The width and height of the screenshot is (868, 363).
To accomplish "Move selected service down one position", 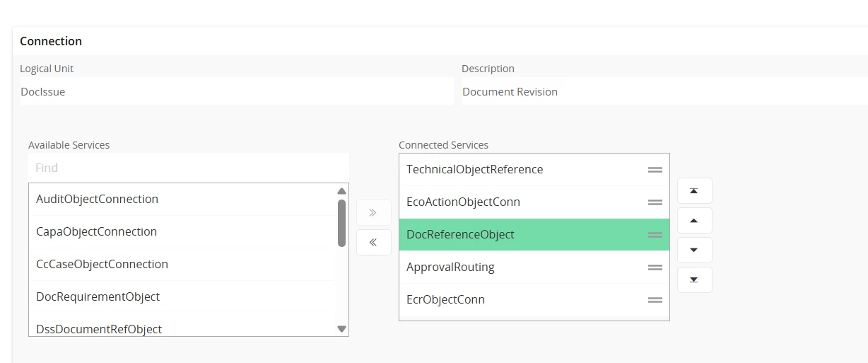I will [x=694, y=250].
